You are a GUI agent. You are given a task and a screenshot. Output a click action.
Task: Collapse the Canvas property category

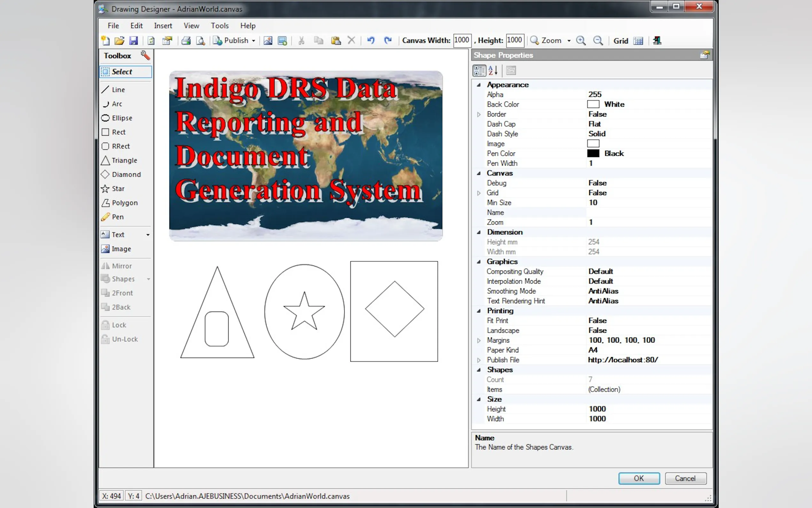point(479,173)
